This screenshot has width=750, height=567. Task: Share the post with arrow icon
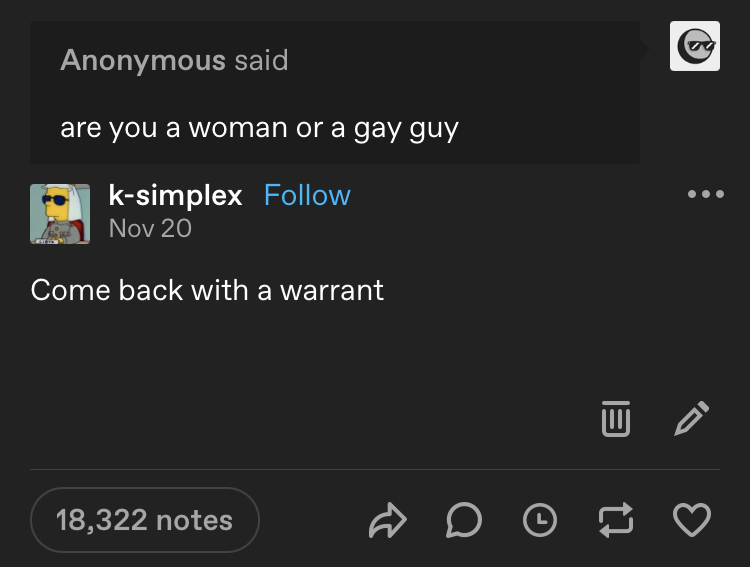coord(387,520)
